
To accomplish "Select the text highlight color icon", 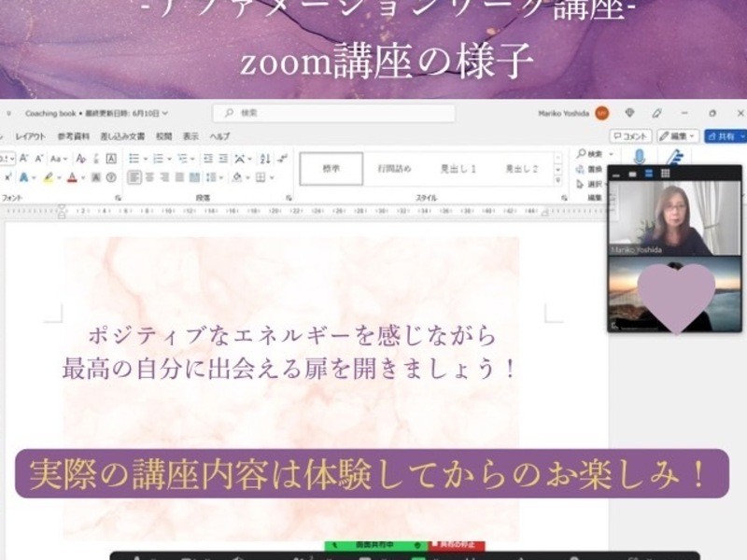I will (49, 177).
